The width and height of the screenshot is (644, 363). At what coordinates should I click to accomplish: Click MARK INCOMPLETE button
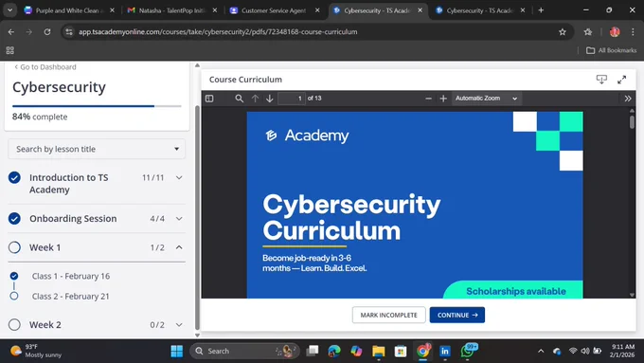(388, 315)
